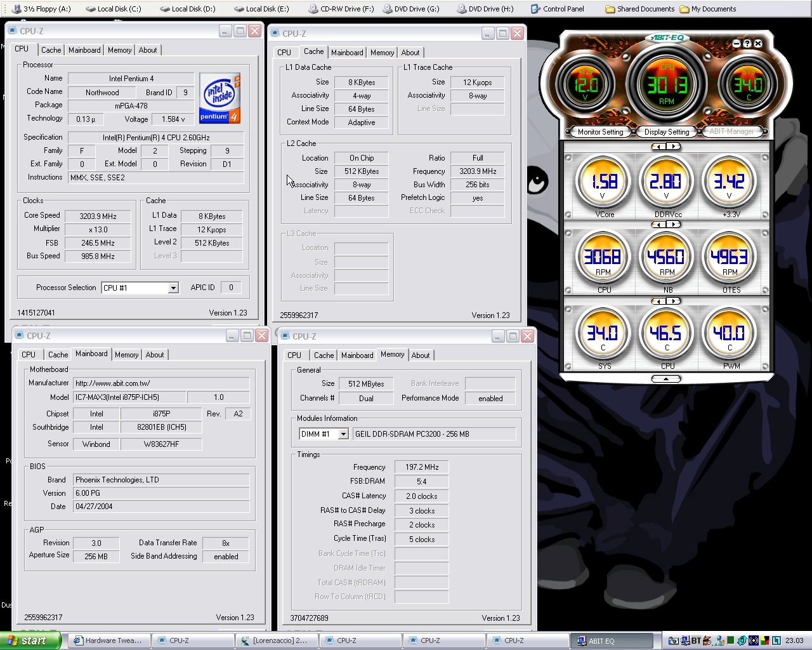
Task: Click the Windows start button
Action: coord(30,640)
